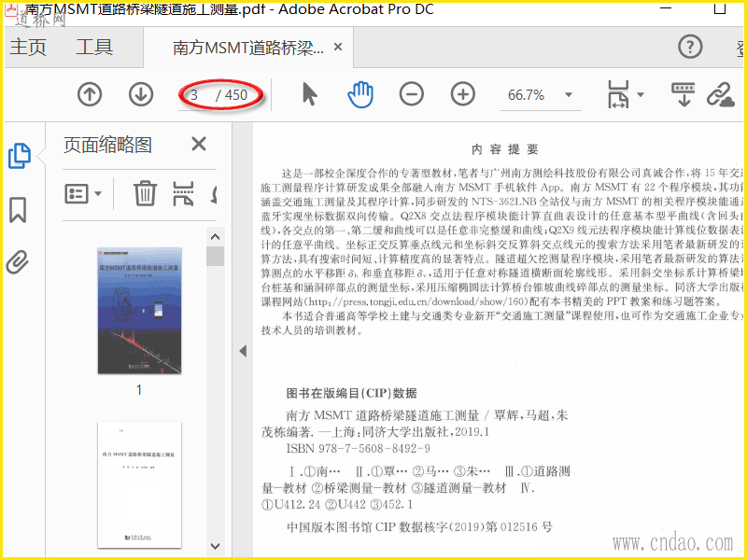This screenshot has height=560, width=747.
Task: Expand the fit page options arrow
Action: (641, 94)
